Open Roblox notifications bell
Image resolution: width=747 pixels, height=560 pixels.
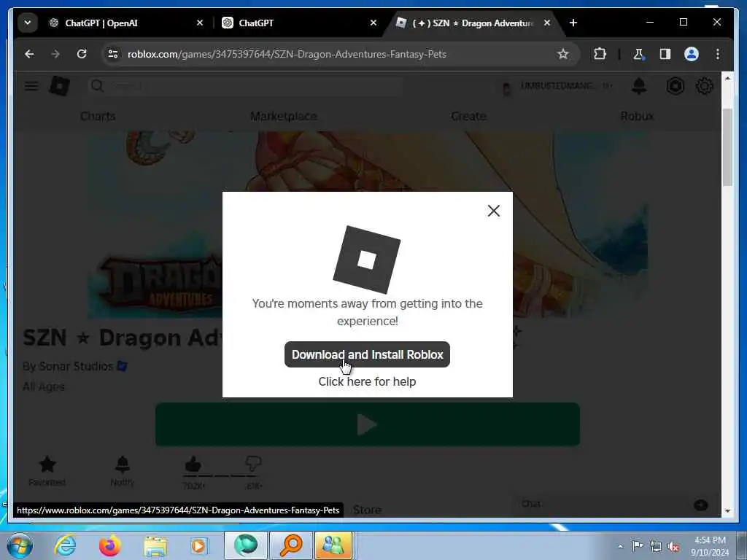639,86
